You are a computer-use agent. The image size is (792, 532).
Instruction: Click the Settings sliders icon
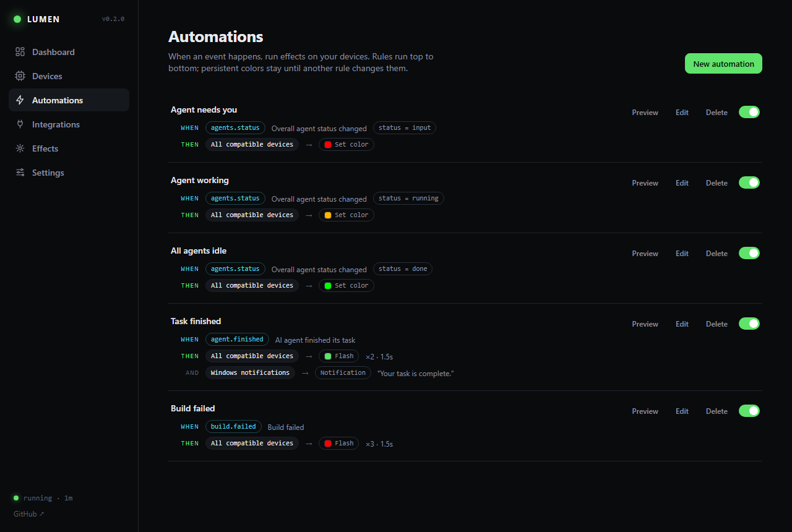pyautogui.click(x=20, y=173)
